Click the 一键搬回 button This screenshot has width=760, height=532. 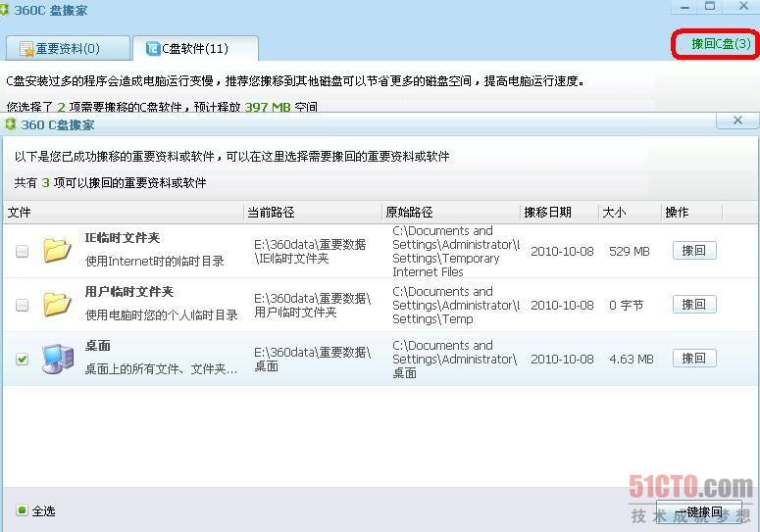(698, 511)
